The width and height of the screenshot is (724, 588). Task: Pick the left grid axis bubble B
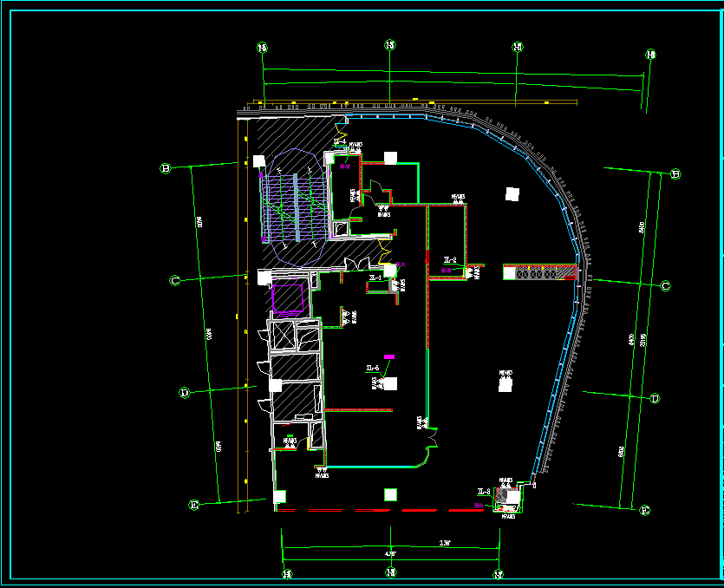[x=165, y=167]
